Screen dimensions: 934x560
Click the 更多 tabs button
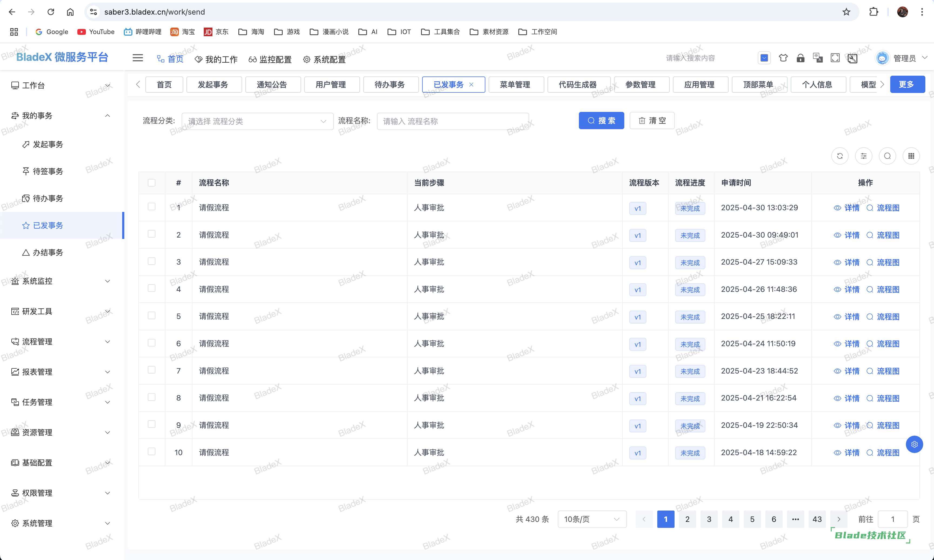tap(907, 84)
